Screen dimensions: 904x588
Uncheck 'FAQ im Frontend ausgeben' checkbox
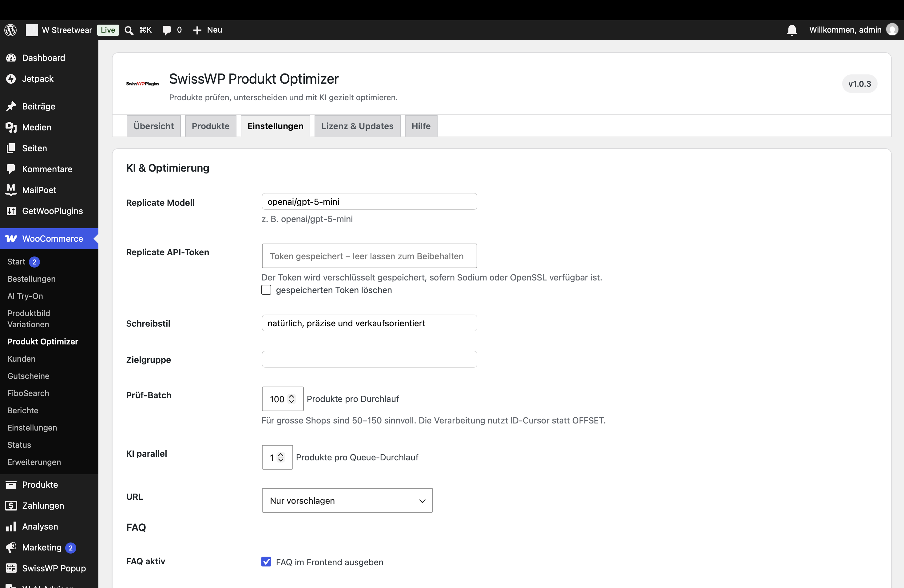[x=266, y=562]
